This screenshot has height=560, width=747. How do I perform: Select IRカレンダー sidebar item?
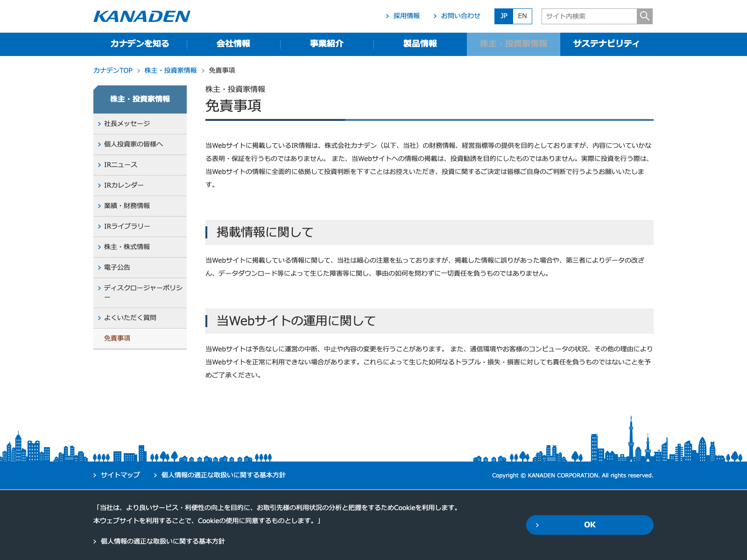pos(124,185)
